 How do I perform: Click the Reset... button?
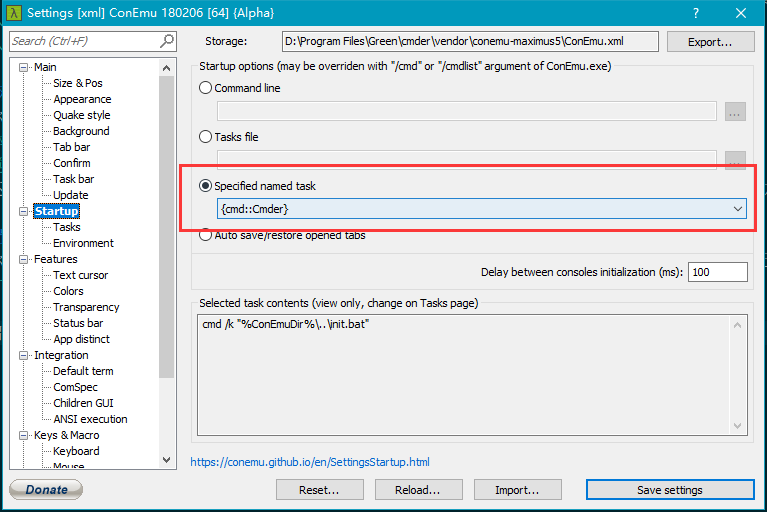(319, 490)
